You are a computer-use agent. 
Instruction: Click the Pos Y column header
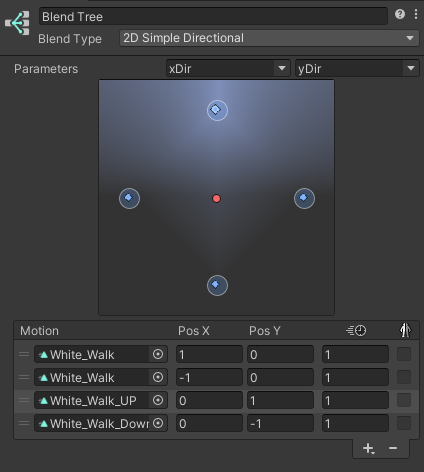point(265,331)
